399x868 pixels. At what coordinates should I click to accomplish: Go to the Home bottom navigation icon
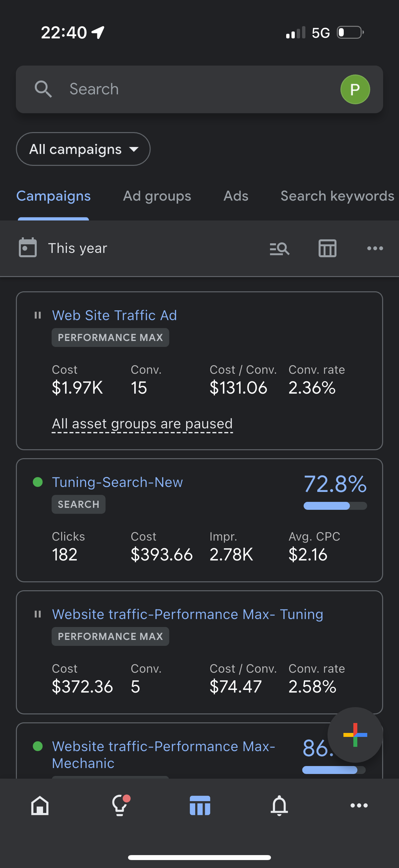(40, 806)
